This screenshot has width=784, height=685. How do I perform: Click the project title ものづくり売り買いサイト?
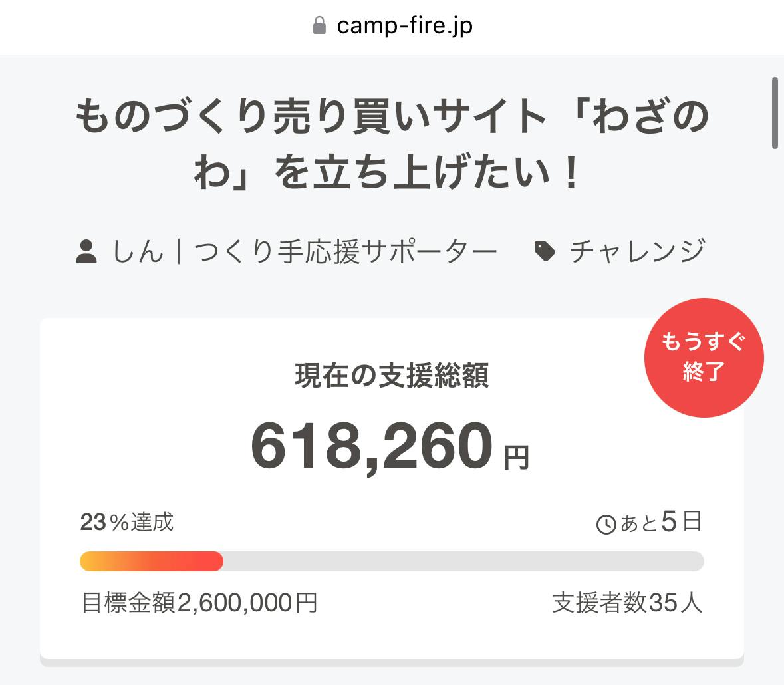392,117
